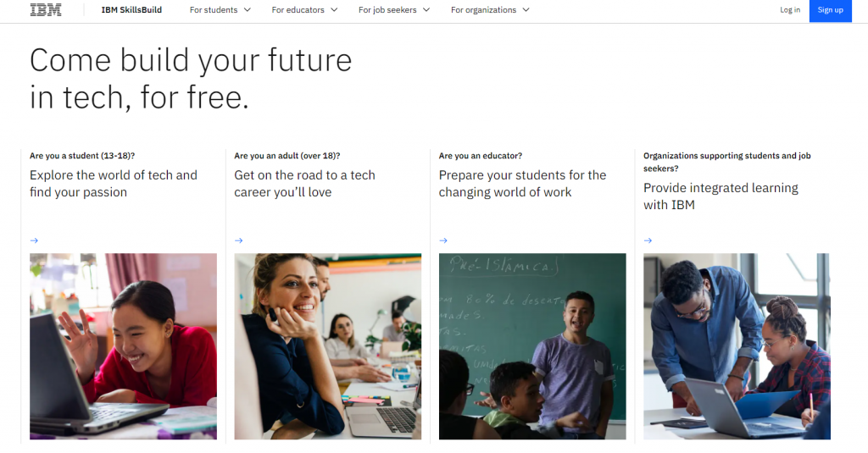The width and height of the screenshot is (868, 453).
Task: Open the man helping woman with laptop photo
Action: pos(737,346)
